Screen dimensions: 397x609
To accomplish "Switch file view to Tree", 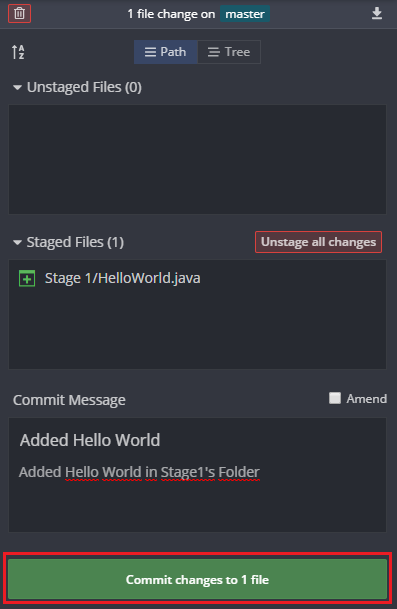I will click(229, 52).
